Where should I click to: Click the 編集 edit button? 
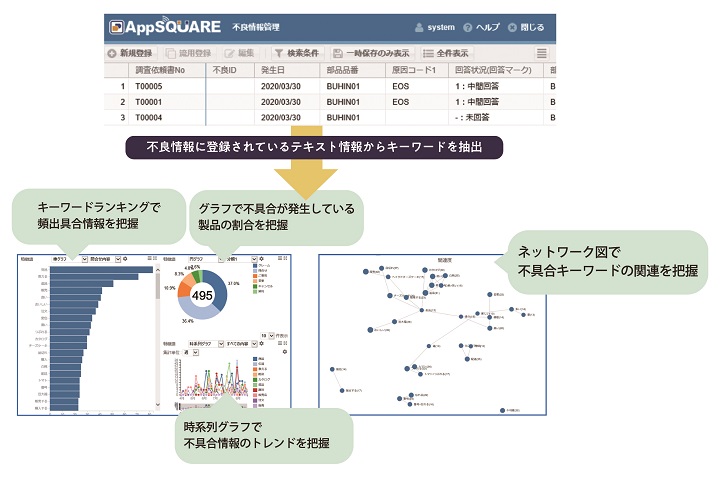pyautogui.click(x=243, y=52)
